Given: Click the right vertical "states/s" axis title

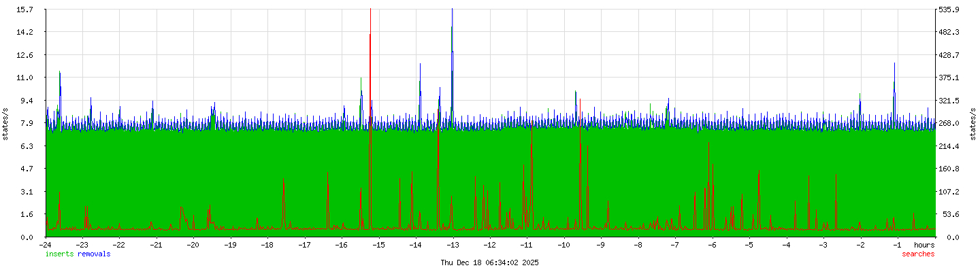Looking at the screenshot, I should (x=973, y=123).
